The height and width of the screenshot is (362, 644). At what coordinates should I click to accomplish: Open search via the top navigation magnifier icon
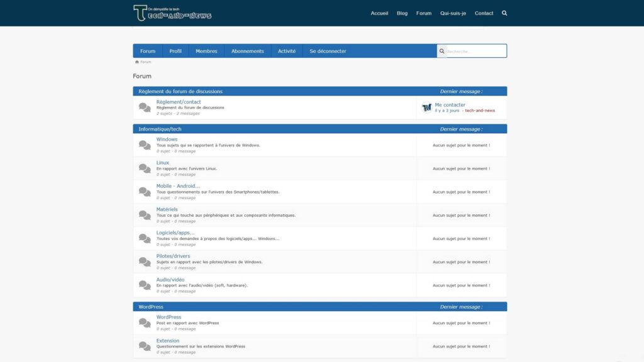[x=504, y=13]
